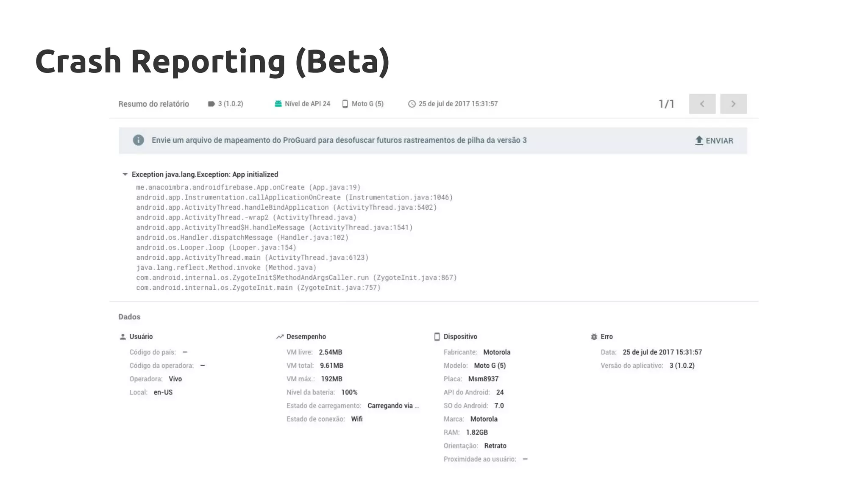Click RAM value '1.82GB'
The image size is (868, 488).
pos(477,433)
